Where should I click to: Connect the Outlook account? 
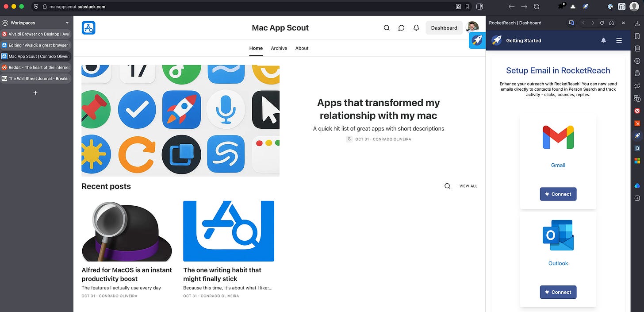coord(558,292)
